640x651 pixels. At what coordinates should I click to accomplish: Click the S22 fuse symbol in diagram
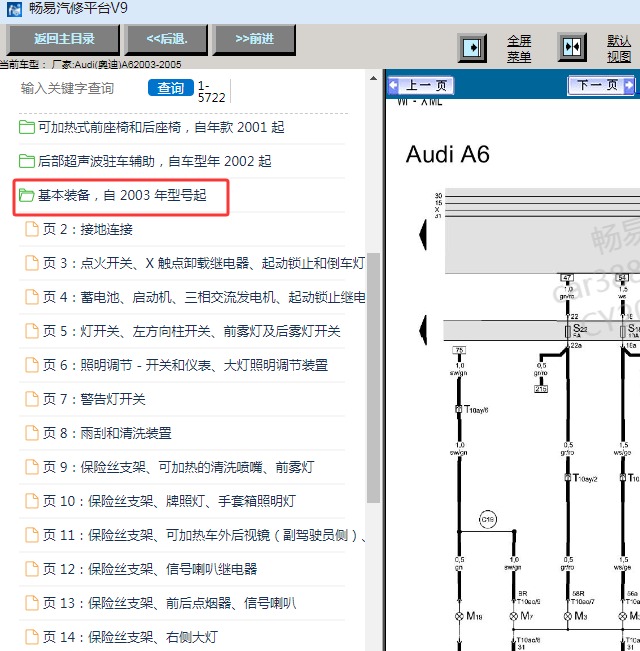(x=567, y=331)
